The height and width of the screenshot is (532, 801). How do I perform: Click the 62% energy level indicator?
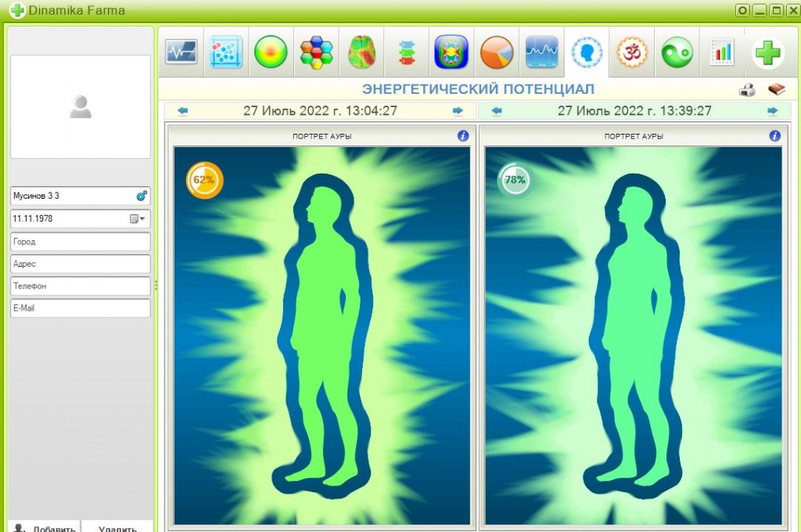click(204, 180)
